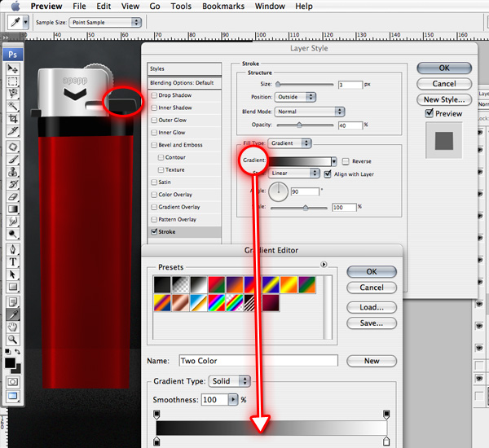Expand the Gradient Type dropdown
This screenshot has height=448, width=489.
pyautogui.click(x=229, y=381)
